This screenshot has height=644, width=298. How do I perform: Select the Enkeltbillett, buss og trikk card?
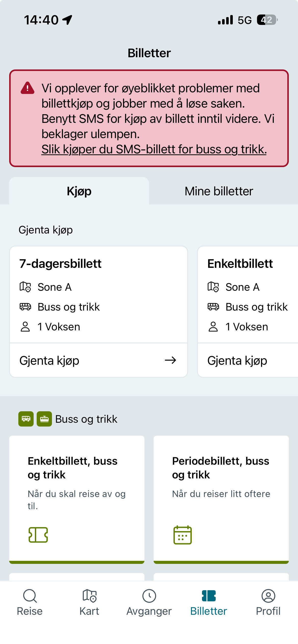(77, 499)
